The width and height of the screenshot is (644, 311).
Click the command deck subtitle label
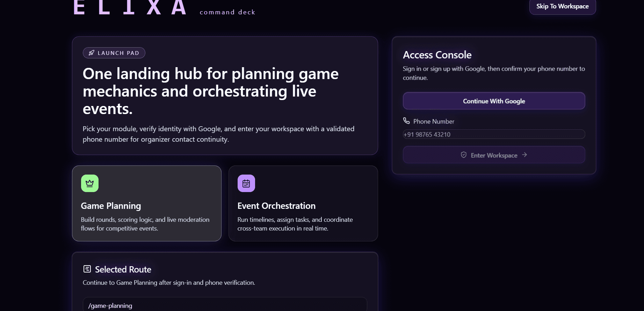pos(227,12)
